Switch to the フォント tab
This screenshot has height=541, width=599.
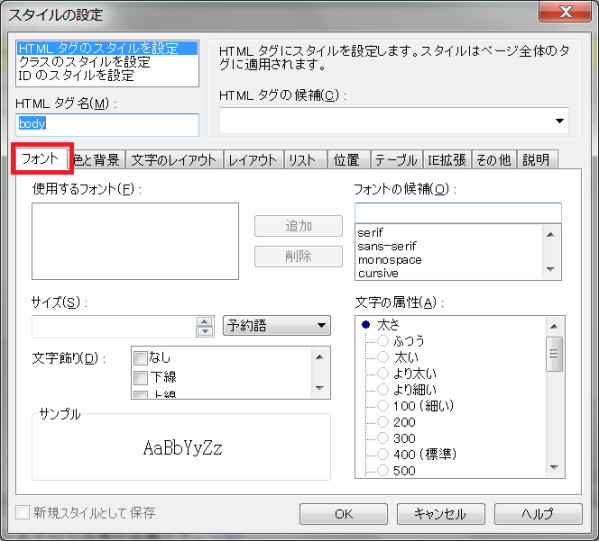[40, 158]
